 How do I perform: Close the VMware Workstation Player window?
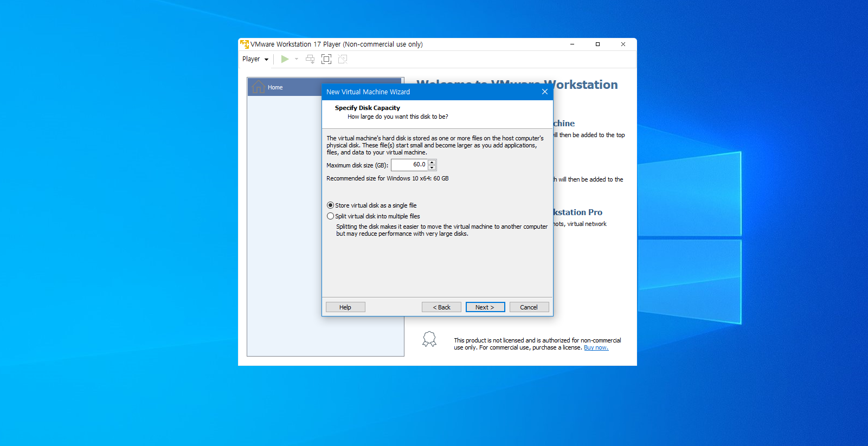623,44
